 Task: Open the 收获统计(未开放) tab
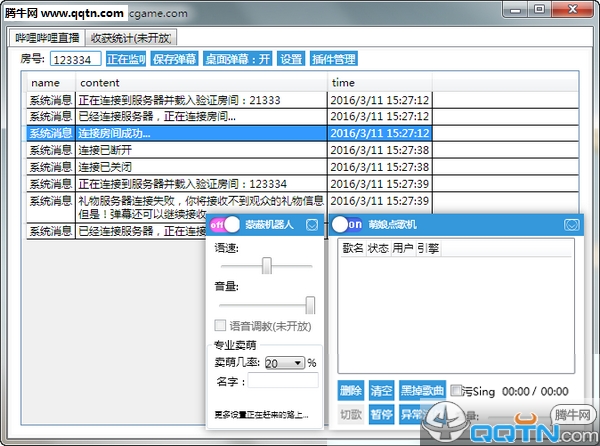click(x=130, y=37)
